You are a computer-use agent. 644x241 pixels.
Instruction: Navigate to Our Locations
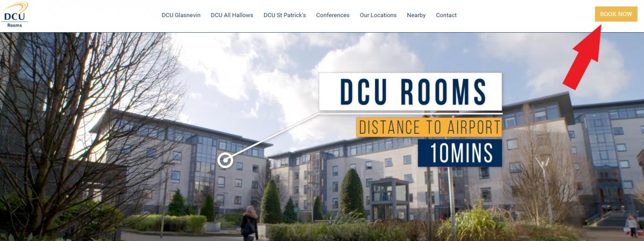[x=378, y=15]
